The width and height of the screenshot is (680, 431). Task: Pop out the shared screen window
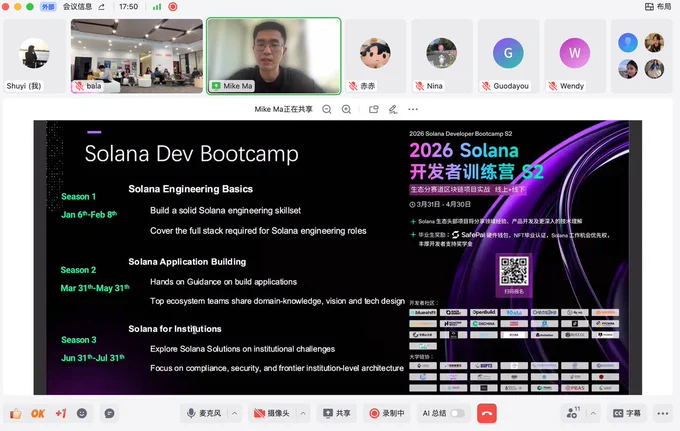point(373,110)
